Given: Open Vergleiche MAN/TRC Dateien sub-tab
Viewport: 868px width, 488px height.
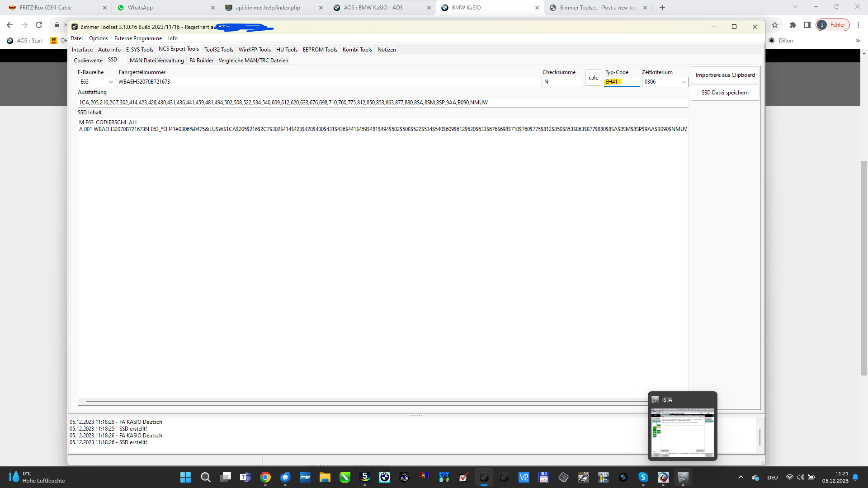Looking at the screenshot, I should pyautogui.click(x=254, y=61).
